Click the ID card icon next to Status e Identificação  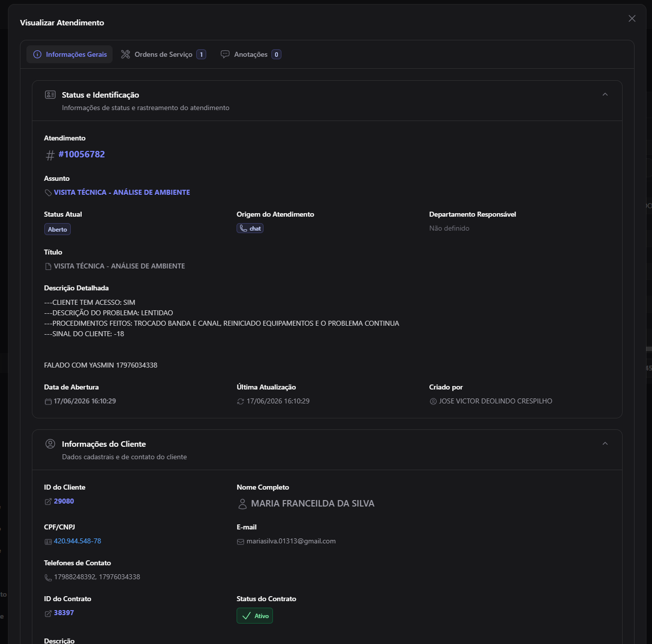click(50, 95)
